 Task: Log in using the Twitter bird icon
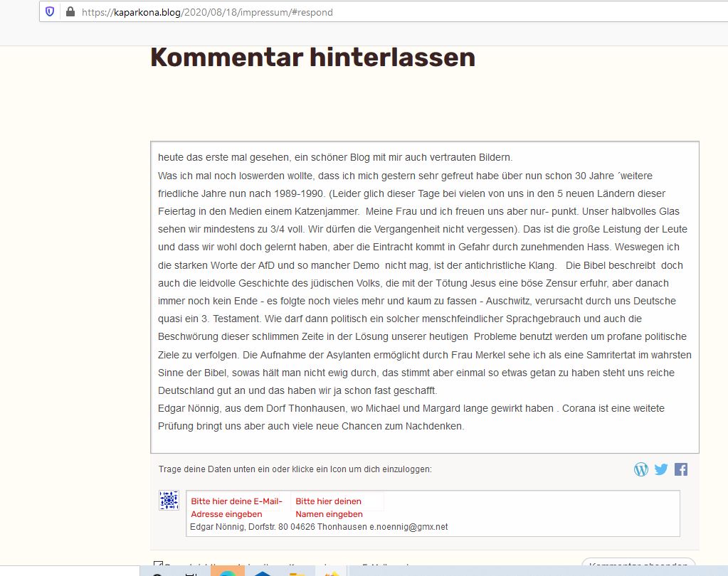pyautogui.click(x=661, y=469)
